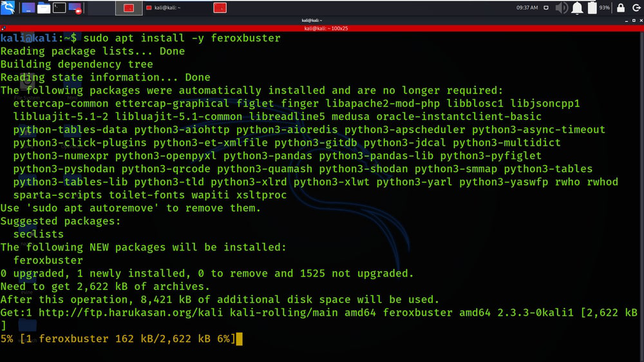Screen dimensions: 644x362
Task: Click the 'python3-async-timeout' package name
Action: pos(538,129)
